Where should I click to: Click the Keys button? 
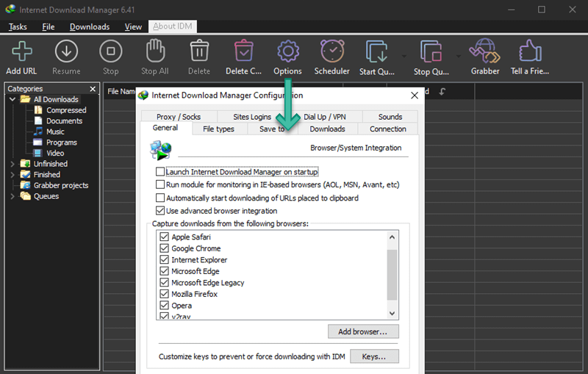[x=374, y=356]
